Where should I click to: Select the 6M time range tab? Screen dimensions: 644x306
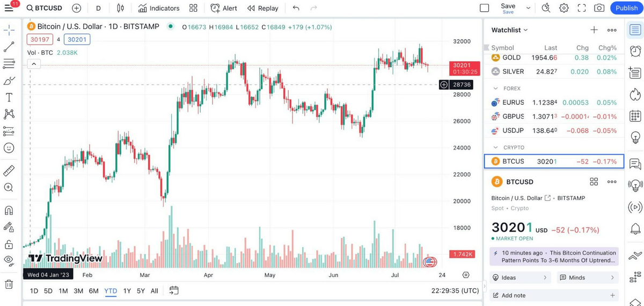coord(93,291)
